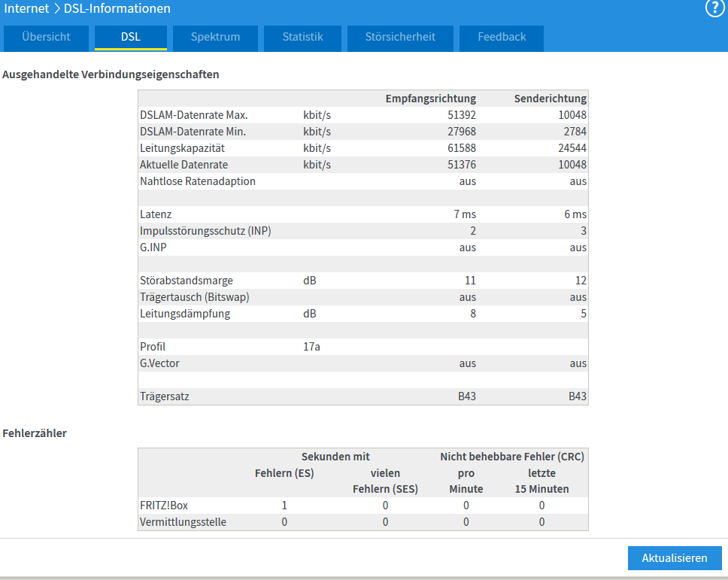Go to the Statistik tab
The height and width of the screenshot is (580, 728).
click(x=302, y=37)
